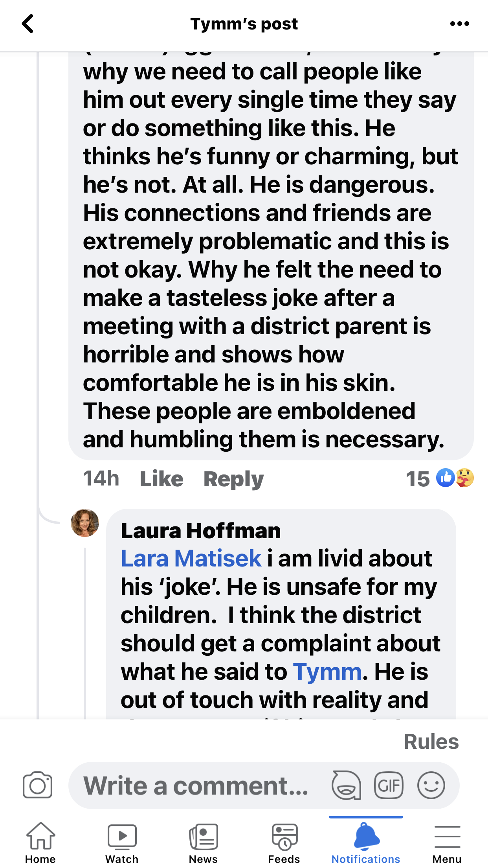This screenshot has height=868, width=488.
Task: Open the emoji smiley picker
Action: click(x=431, y=785)
